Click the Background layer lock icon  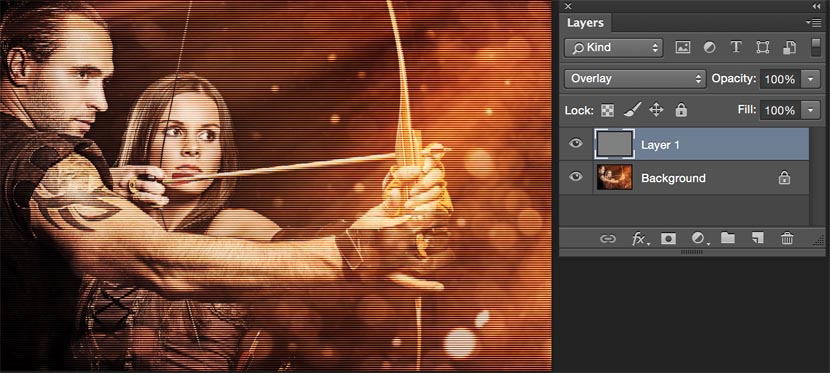tap(784, 178)
